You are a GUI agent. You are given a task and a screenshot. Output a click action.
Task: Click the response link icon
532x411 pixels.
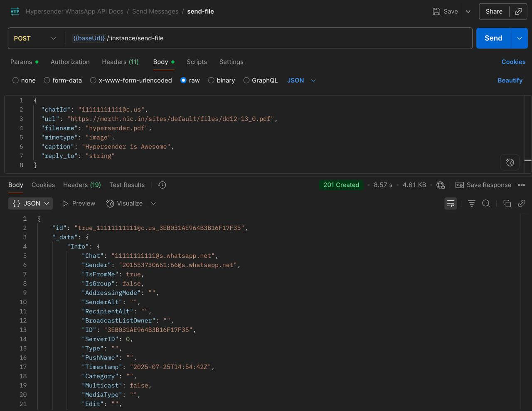point(522,204)
